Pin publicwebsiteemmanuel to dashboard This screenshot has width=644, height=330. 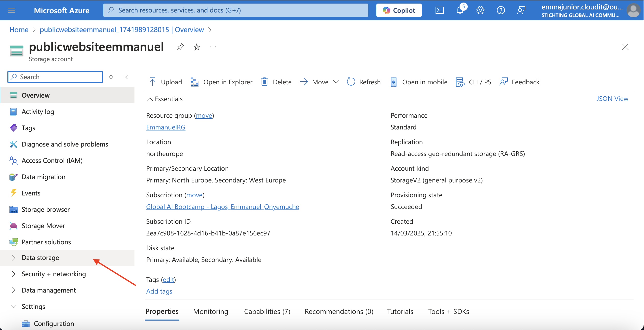180,47
